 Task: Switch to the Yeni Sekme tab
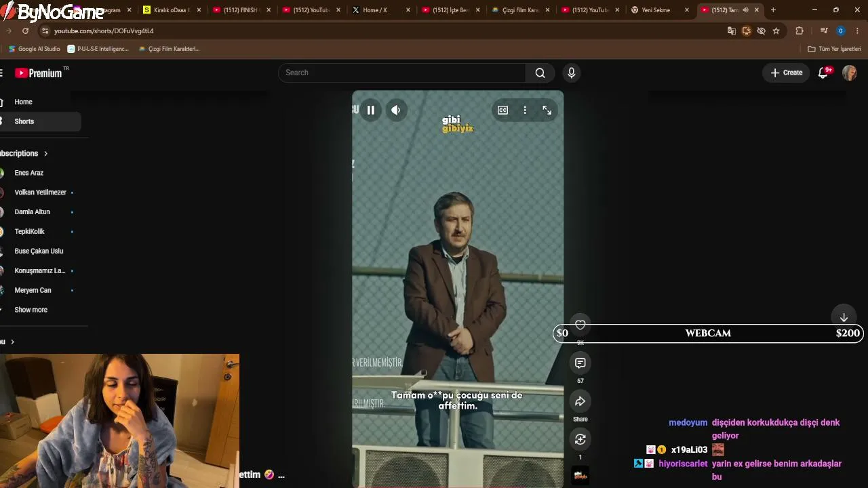659,10
